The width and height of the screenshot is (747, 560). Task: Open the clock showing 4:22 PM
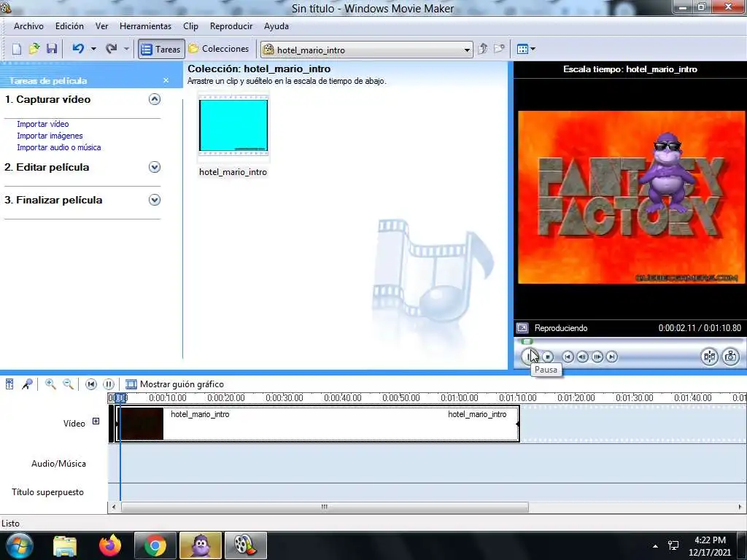(710, 546)
